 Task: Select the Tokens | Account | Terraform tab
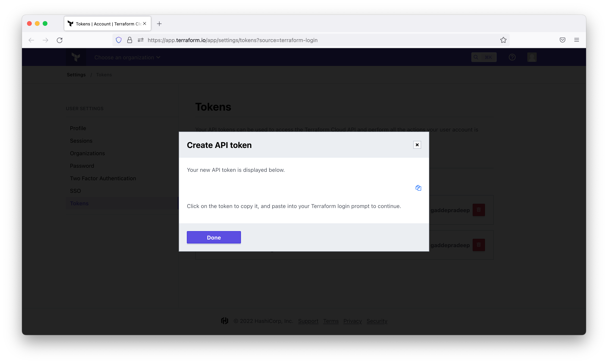tap(107, 23)
